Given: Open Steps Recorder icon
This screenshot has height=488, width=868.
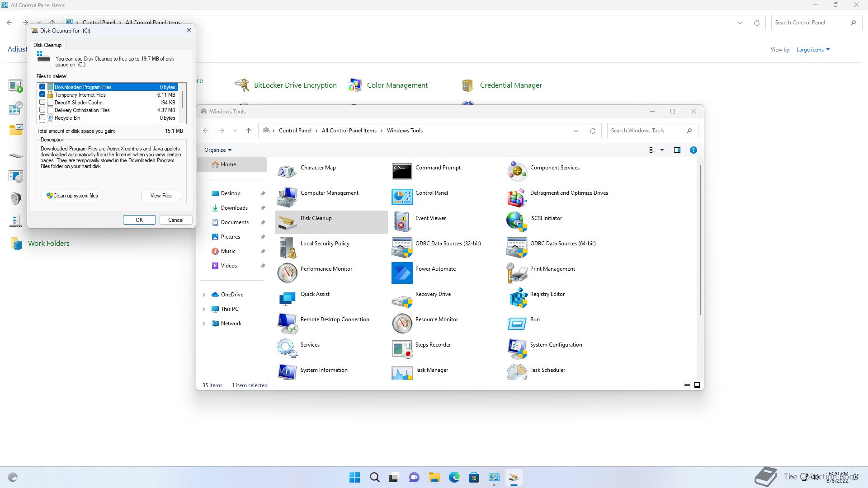Looking at the screenshot, I should pos(402,348).
